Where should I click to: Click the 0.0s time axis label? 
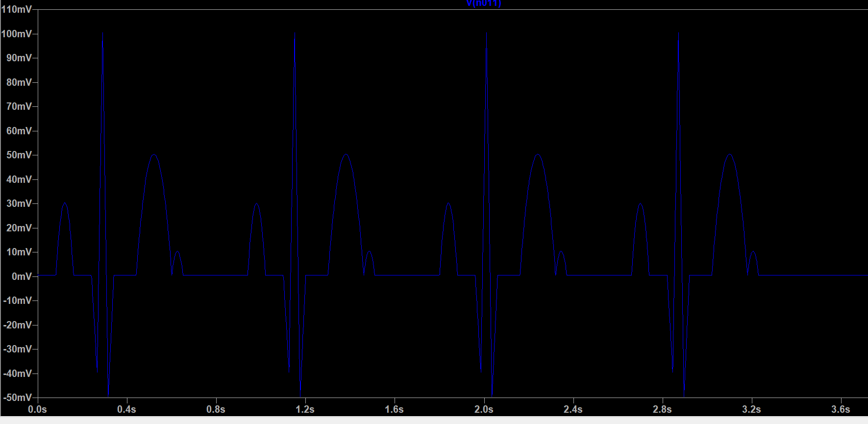pyautogui.click(x=38, y=409)
